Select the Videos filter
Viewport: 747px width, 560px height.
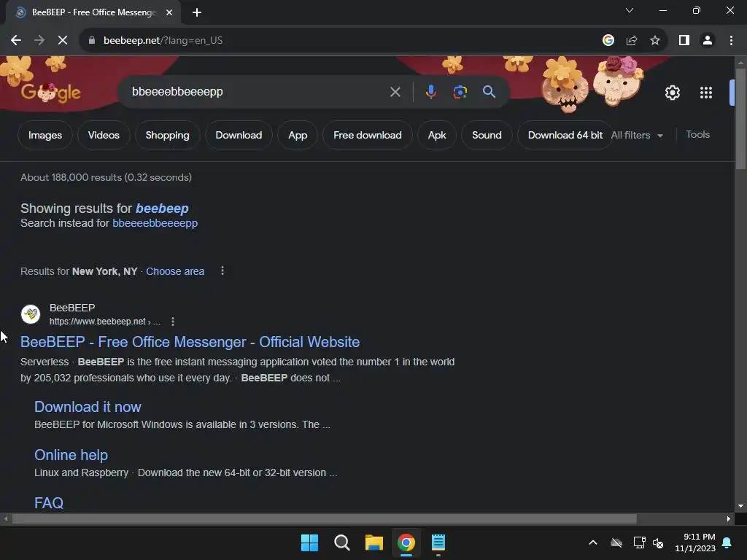click(104, 135)
